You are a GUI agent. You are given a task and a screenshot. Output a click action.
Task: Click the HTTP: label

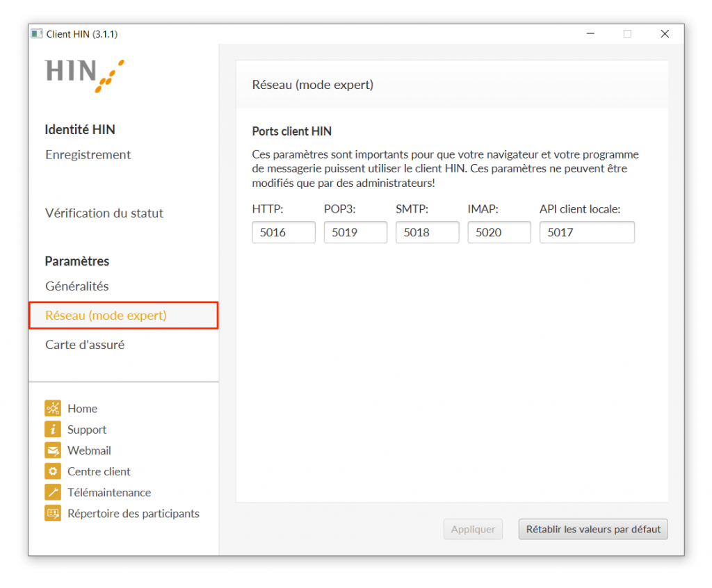pos(268,209)
